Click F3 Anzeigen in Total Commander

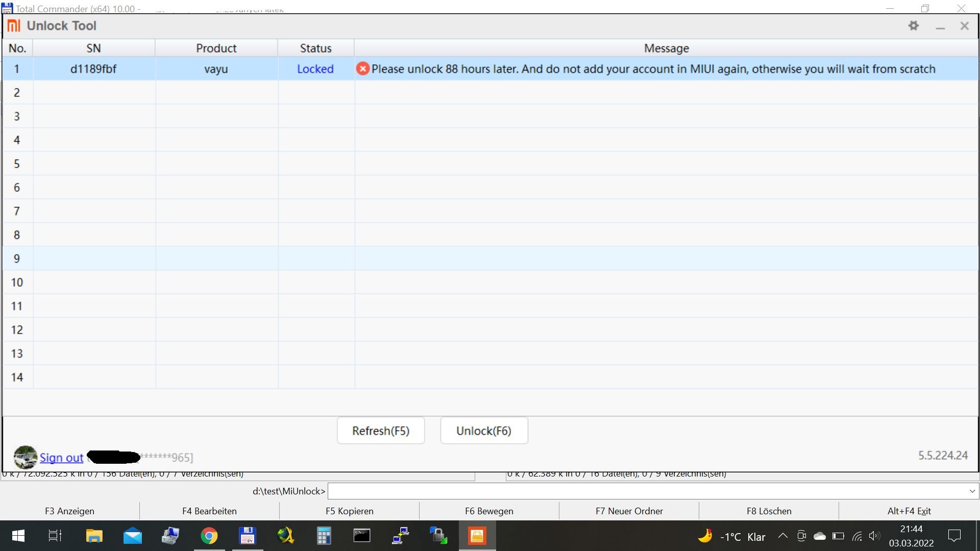click(x=69, y=511)
